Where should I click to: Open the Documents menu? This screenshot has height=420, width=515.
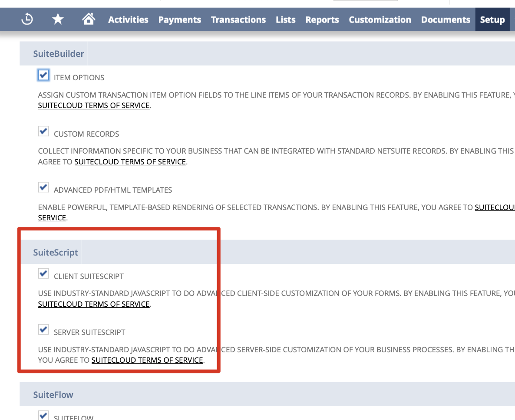coord(446,20)
